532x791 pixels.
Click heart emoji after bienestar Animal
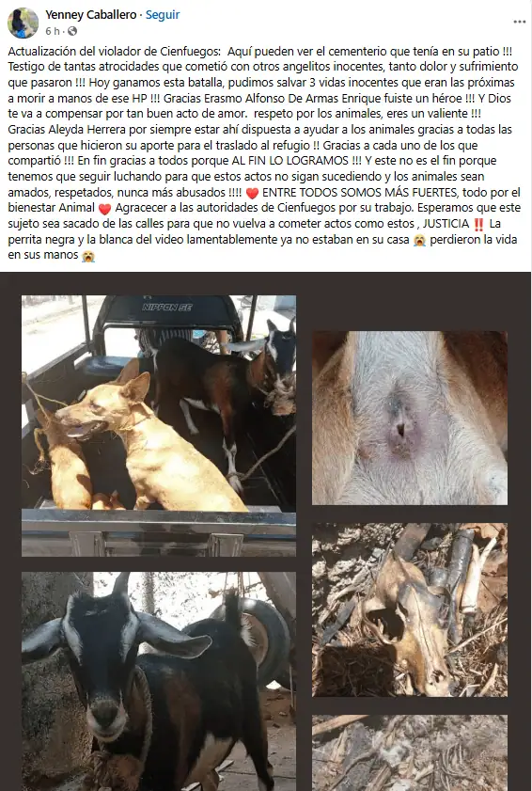(x=104, y=209)
